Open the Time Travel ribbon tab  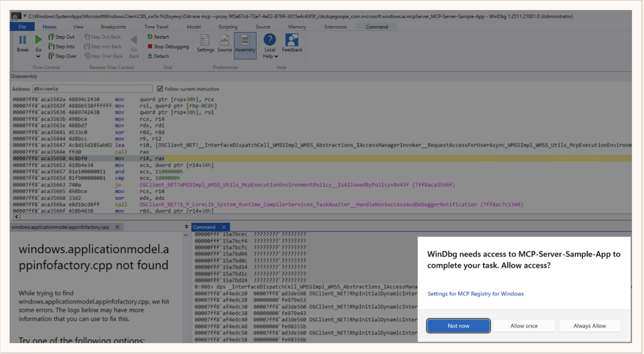click(156, 27)
